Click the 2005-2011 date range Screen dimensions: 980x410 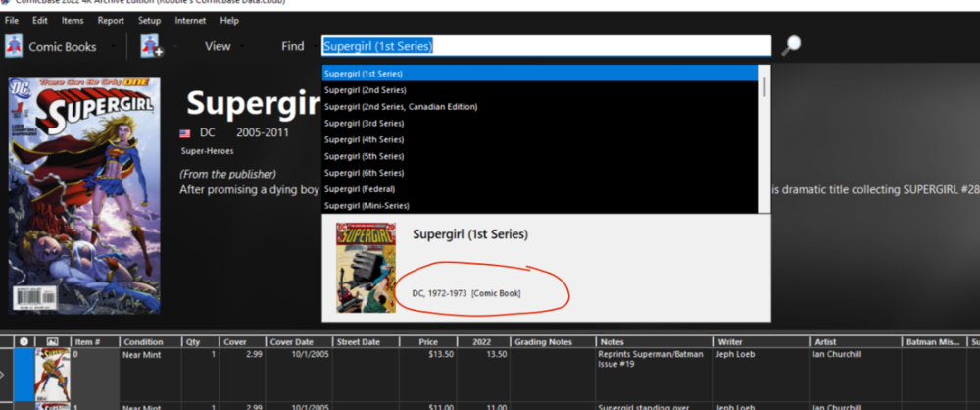[263, 132]
